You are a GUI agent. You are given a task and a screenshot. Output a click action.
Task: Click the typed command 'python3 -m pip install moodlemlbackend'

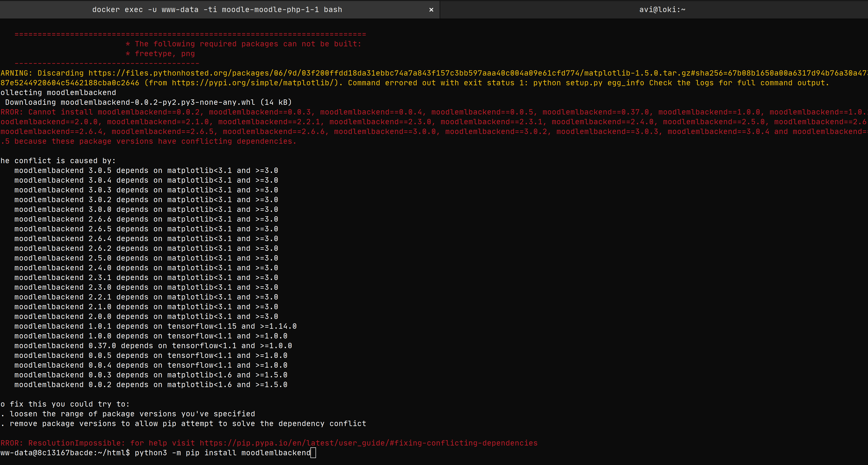tap(222, 453)
